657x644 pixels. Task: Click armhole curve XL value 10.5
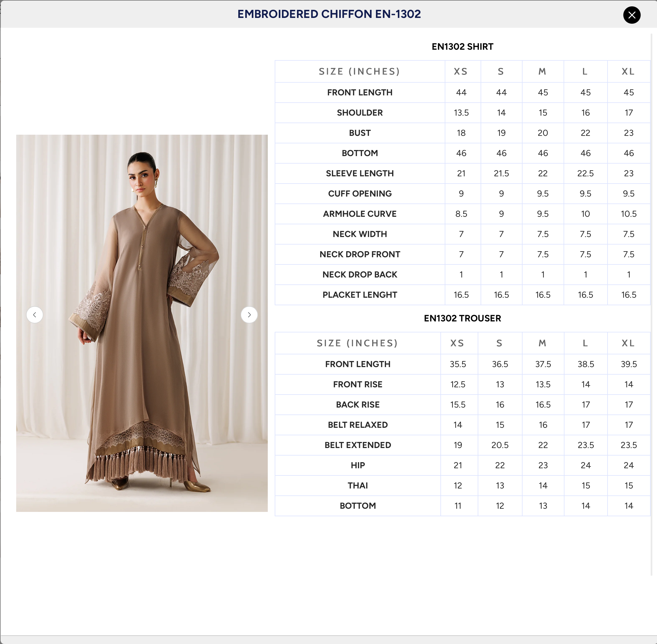tap(628, 214)
